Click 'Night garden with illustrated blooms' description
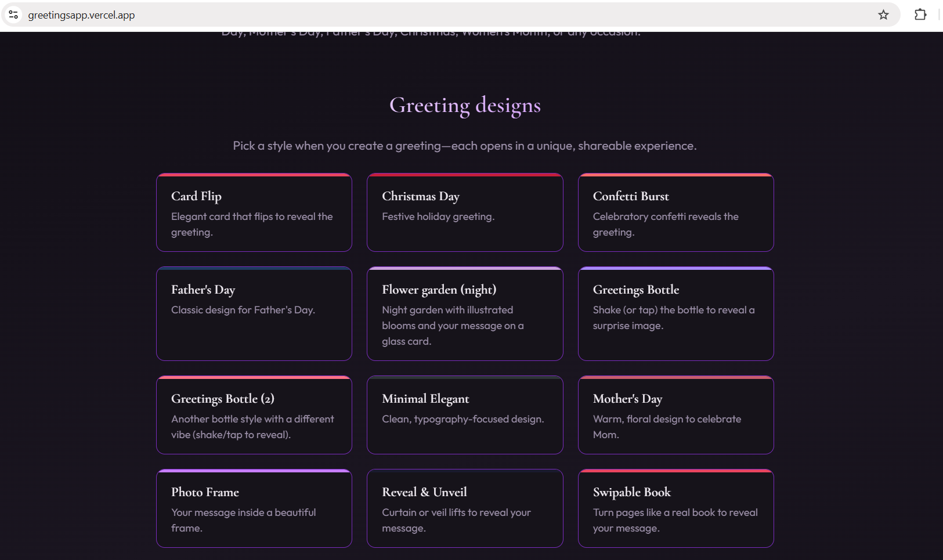Image resolution: width=943 pixels, height=560 pixels. coord(453,326)
